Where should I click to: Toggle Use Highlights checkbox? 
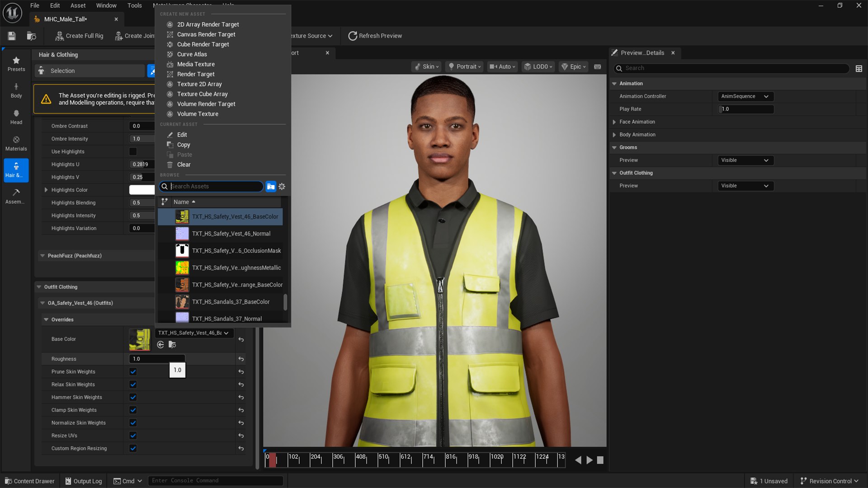point(133,151)
